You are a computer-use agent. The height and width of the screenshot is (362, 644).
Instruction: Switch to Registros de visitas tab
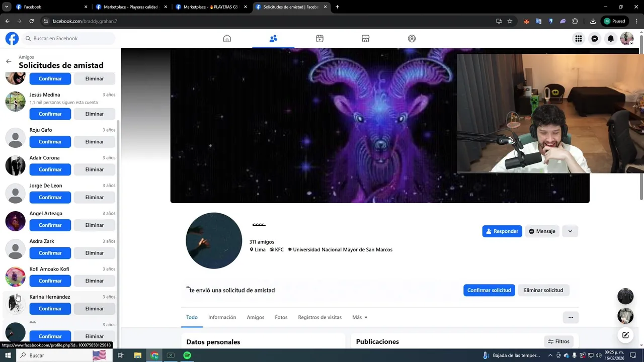coord(320,318)
